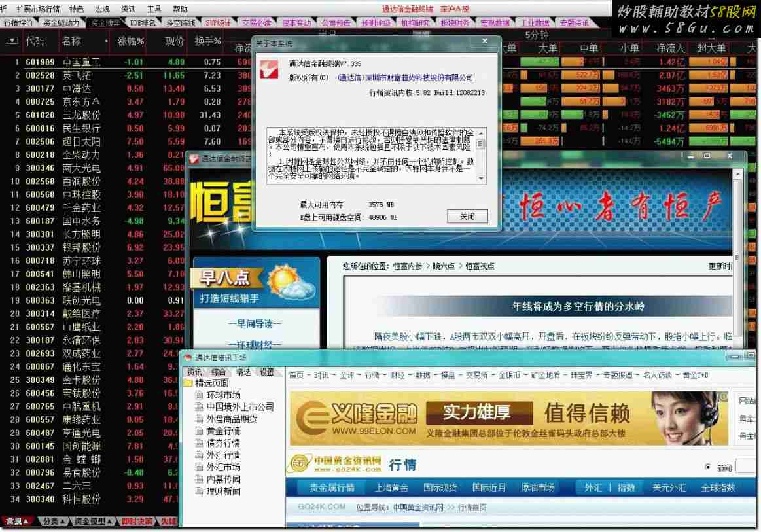761x532 pixels.
Task: Click the 恒富视点 breadcrumb link
Action: click(480, 266)
